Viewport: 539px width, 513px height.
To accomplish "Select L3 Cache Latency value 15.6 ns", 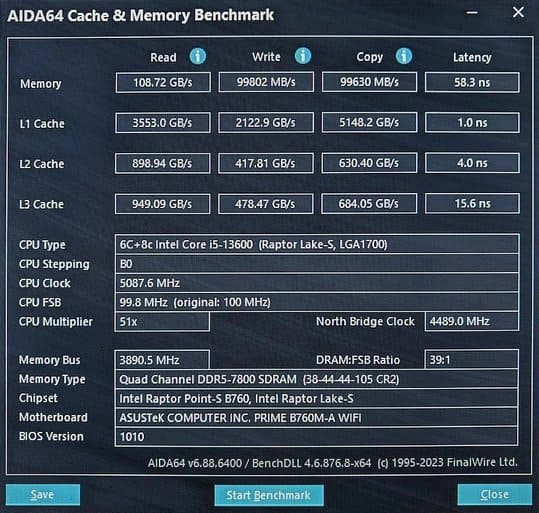I will click(472, 204).
